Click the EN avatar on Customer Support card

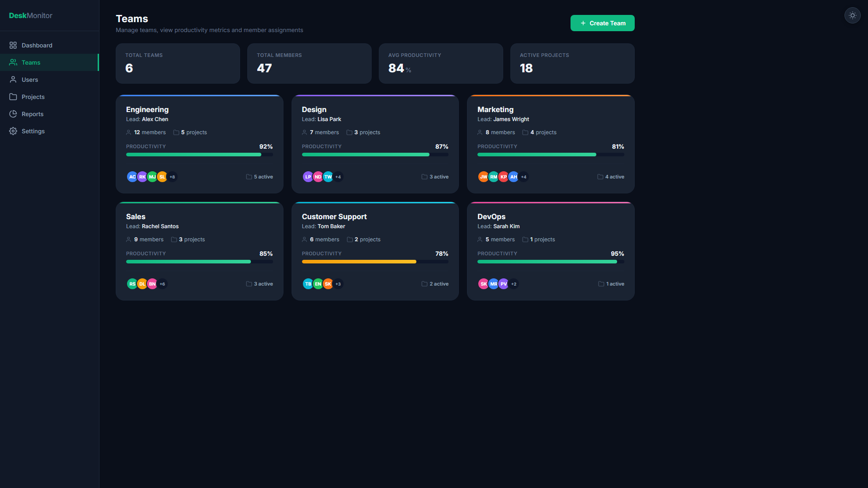click(x=318, y=284)
